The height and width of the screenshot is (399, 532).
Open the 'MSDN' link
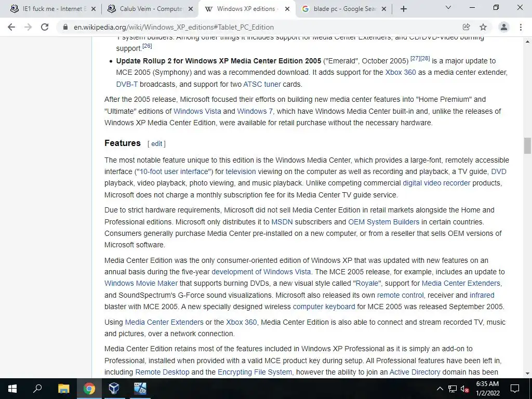282,222
